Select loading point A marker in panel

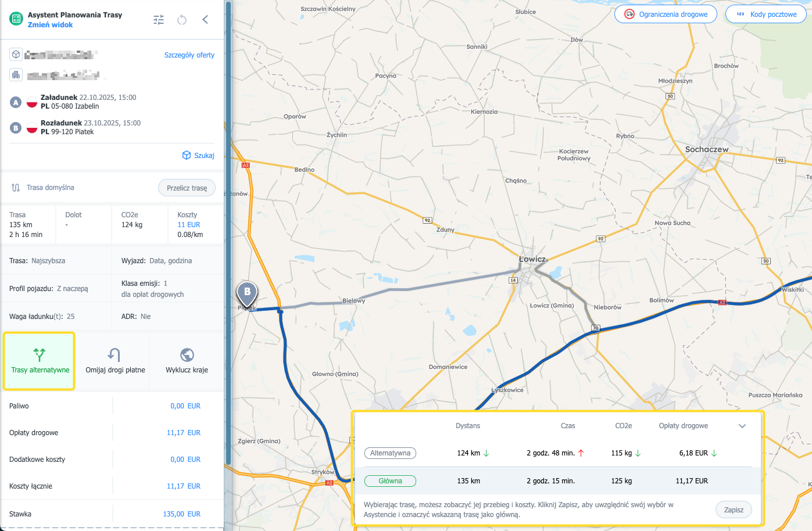click(16, 102)
